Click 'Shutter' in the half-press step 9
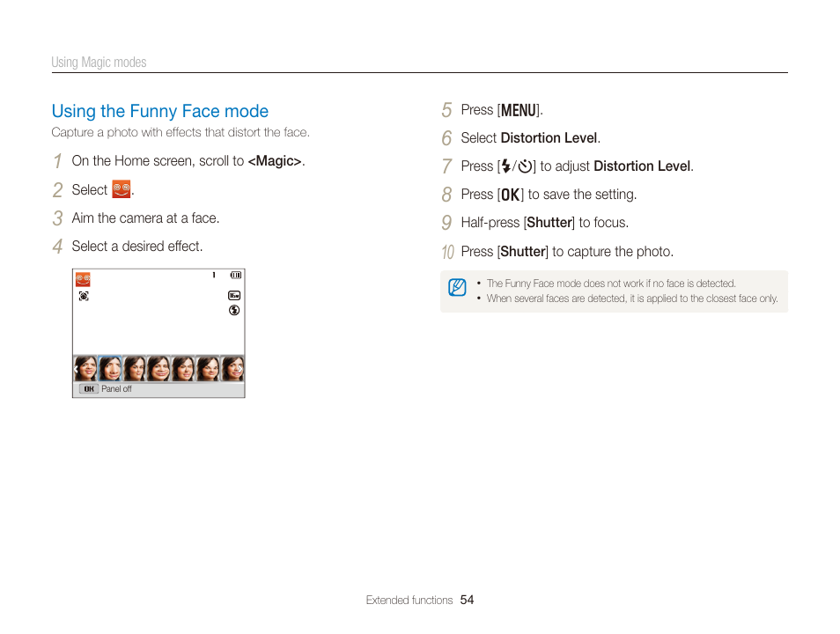This screenshot has width=840, height=634. (549, 223)
